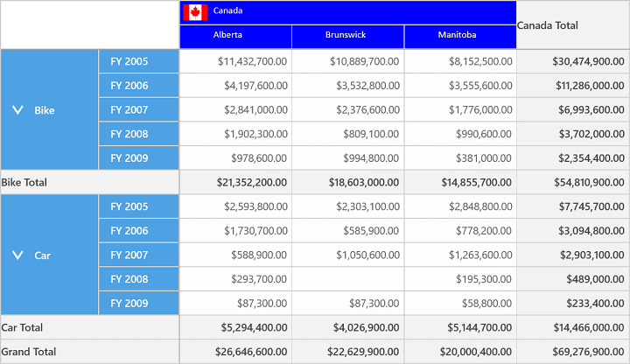
Task: Click the $1,263,600.00 Manitoba cell
Action: tap(460, 255)
